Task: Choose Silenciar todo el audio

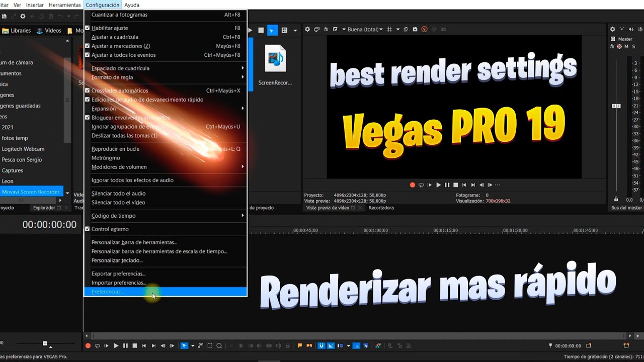Action: [x=166, y=194]
